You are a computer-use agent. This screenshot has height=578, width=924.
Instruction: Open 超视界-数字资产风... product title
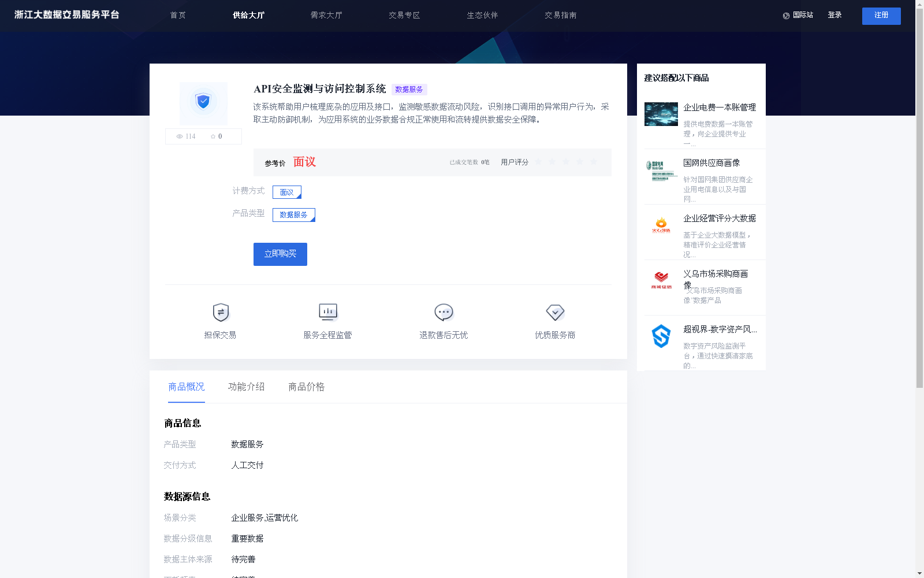[720, 329]
